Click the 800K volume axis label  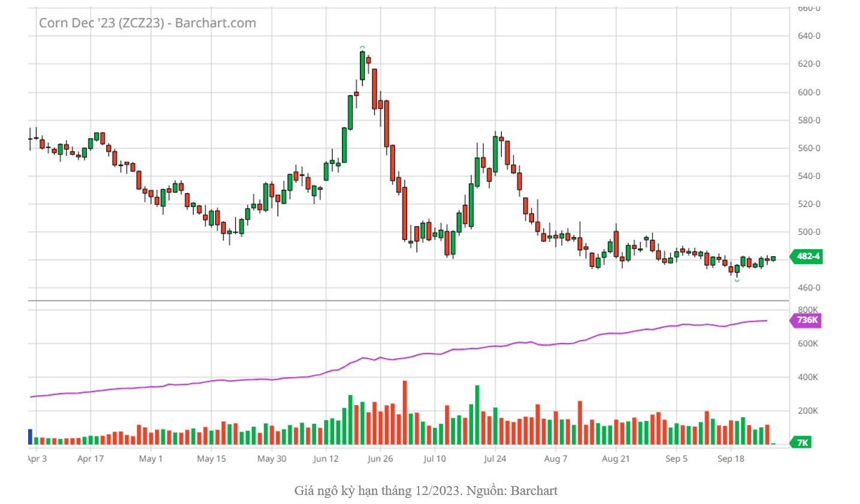click(808, 310)
